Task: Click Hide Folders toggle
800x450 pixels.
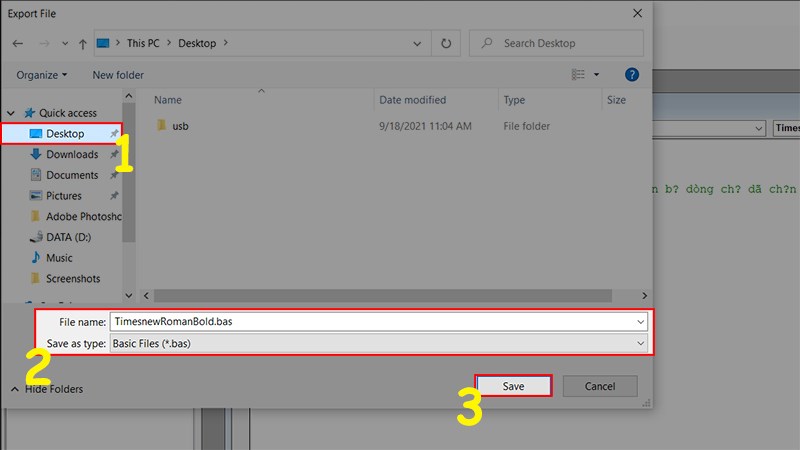Action: pos(47,389)
